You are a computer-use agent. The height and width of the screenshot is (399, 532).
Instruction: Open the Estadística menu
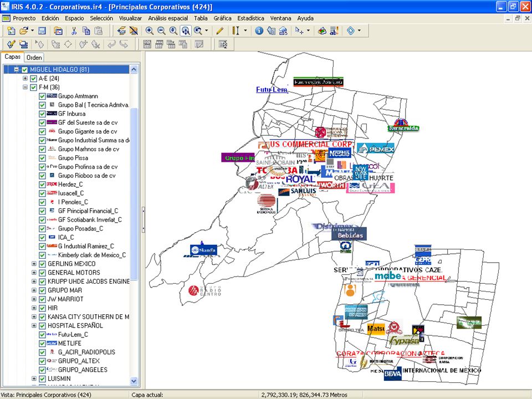[x=250, y=18]
